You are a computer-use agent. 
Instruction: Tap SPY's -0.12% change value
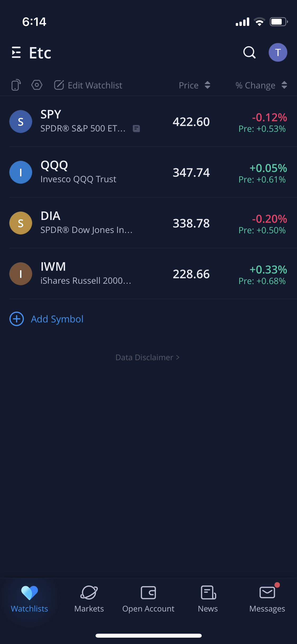click(269, 117)
